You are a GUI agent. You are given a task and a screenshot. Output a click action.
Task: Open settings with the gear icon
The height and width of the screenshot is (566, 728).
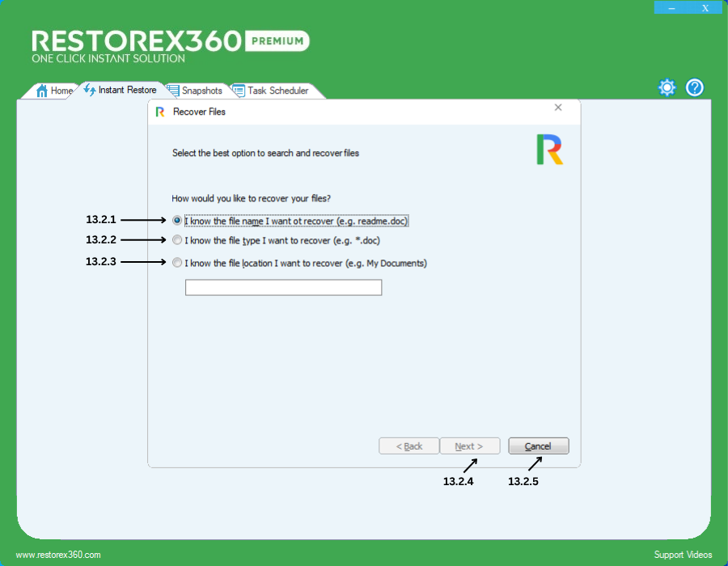tap(667, 87)
